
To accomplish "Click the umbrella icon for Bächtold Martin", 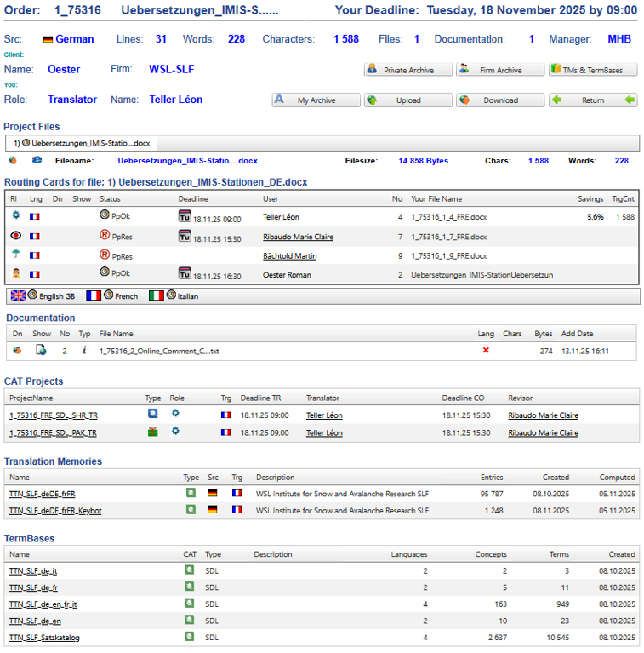I will pos(15,255).
